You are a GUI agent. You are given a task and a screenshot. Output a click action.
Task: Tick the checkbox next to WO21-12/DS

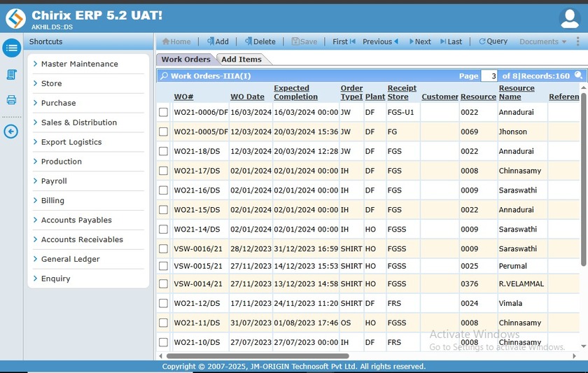(x=163, y=304)
